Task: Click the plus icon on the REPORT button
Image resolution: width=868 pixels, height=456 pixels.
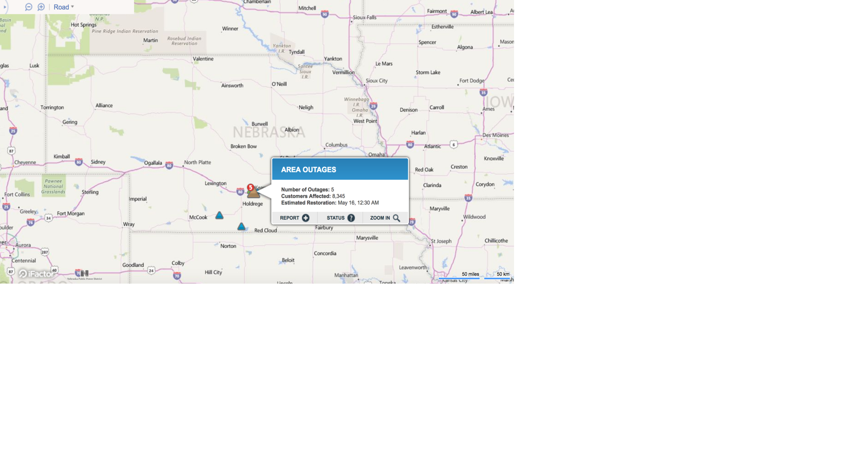Action: point(306,218)
